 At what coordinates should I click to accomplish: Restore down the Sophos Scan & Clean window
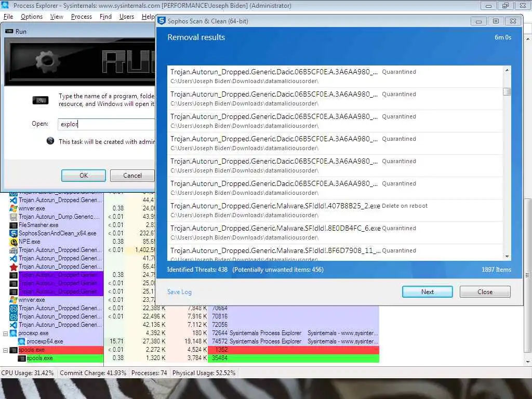pyautogui.click(x=496, y=21)
